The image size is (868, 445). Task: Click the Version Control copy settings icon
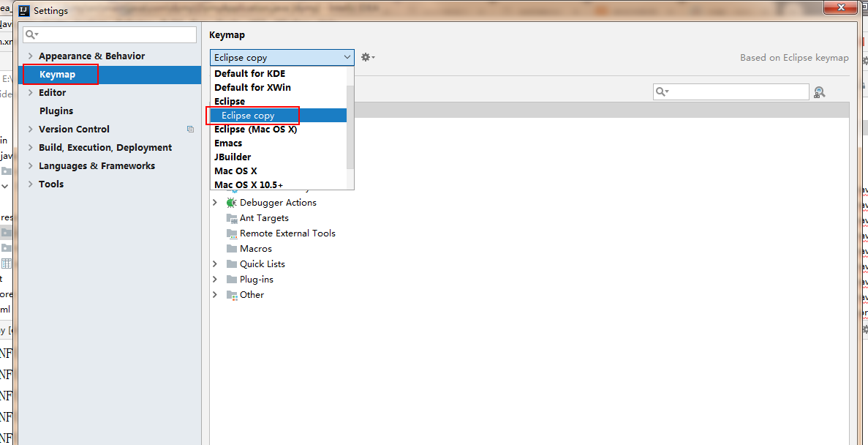(190, 129)
